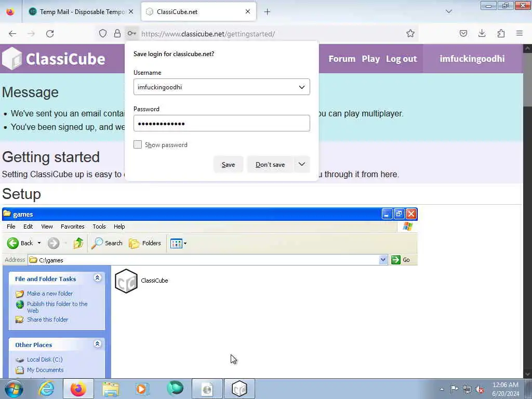
Task: Show hidden tray icons arrow
Action: (x=442, y=390)
